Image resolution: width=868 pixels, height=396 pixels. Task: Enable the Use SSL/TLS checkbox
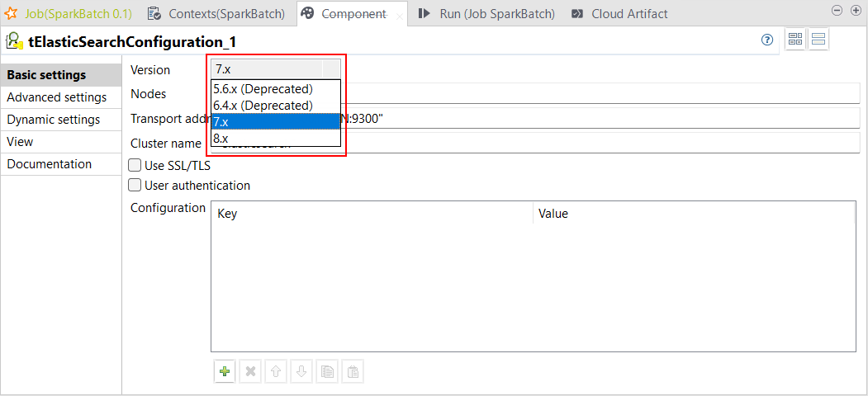pos(135,165)
